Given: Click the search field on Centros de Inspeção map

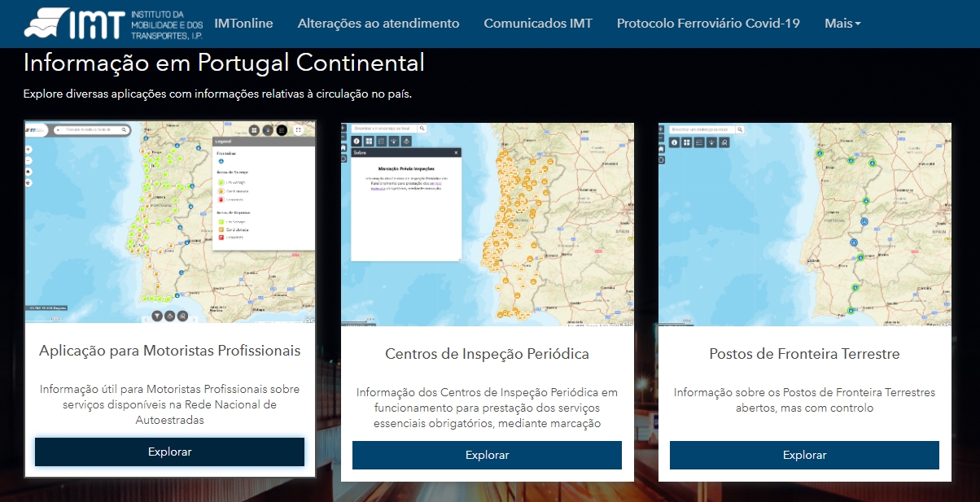Looking at the screenshot, I should [x=385, y=129].
